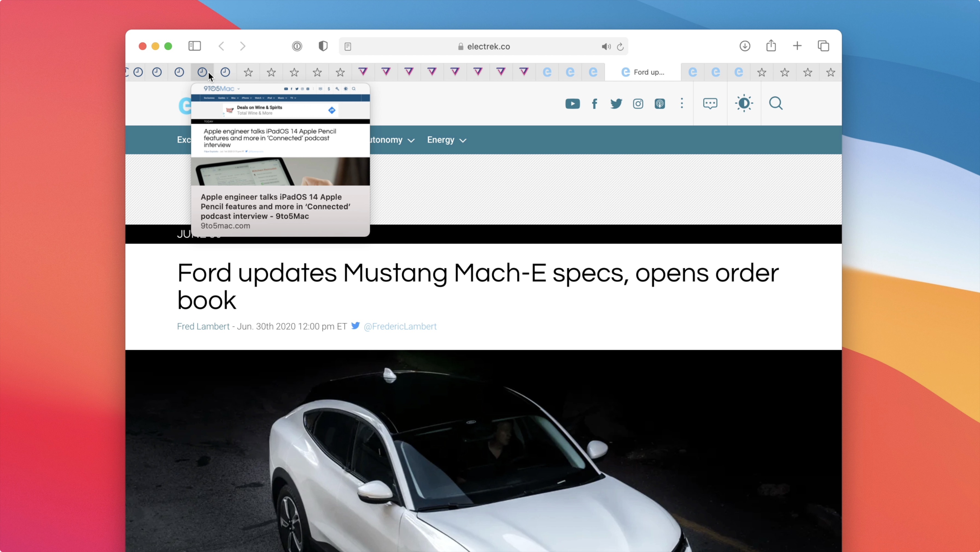Image resolution: width=980 pixels, height=552 pixels.
Task: Click the electrek.co address field
Action: coord(488,47)
